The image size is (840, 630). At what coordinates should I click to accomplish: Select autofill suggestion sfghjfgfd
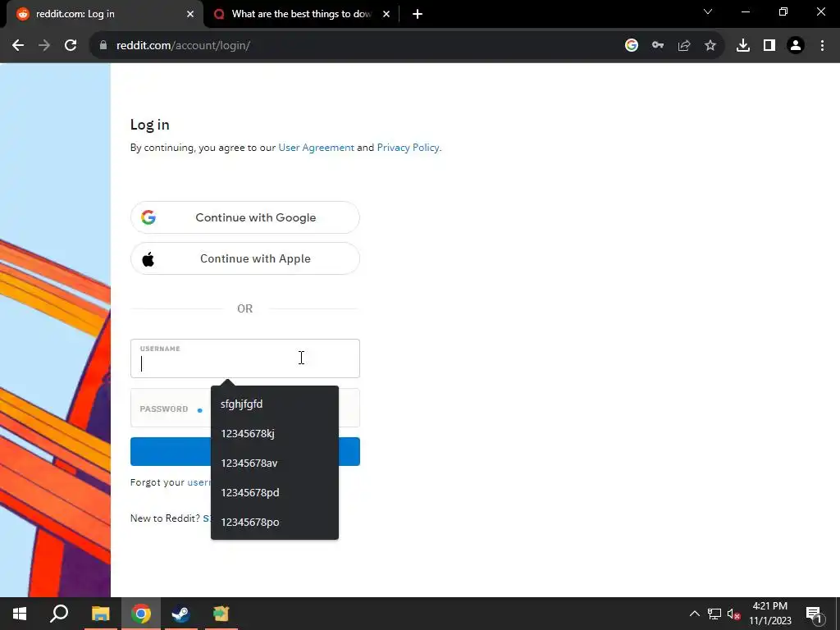pos(274,404)
